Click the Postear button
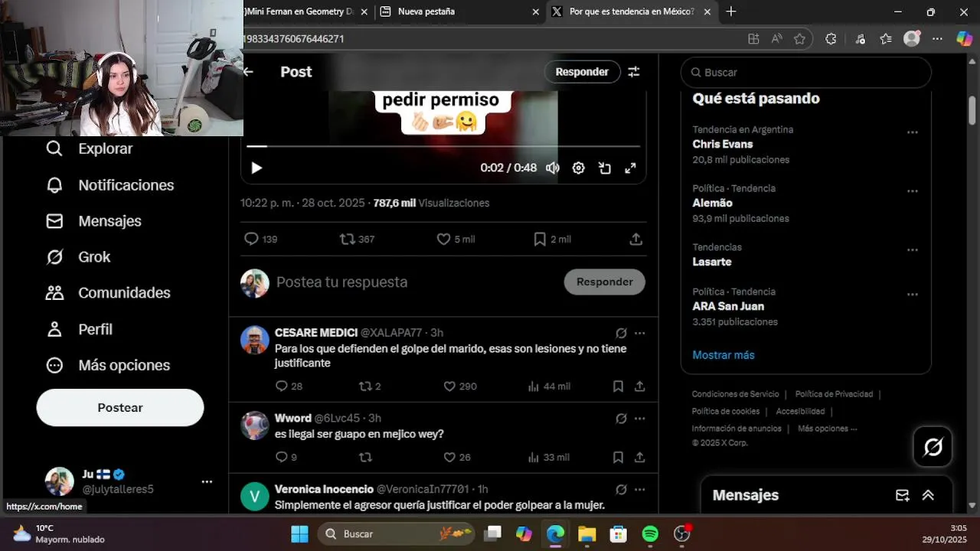980x551 pixels. coord(120,407)
